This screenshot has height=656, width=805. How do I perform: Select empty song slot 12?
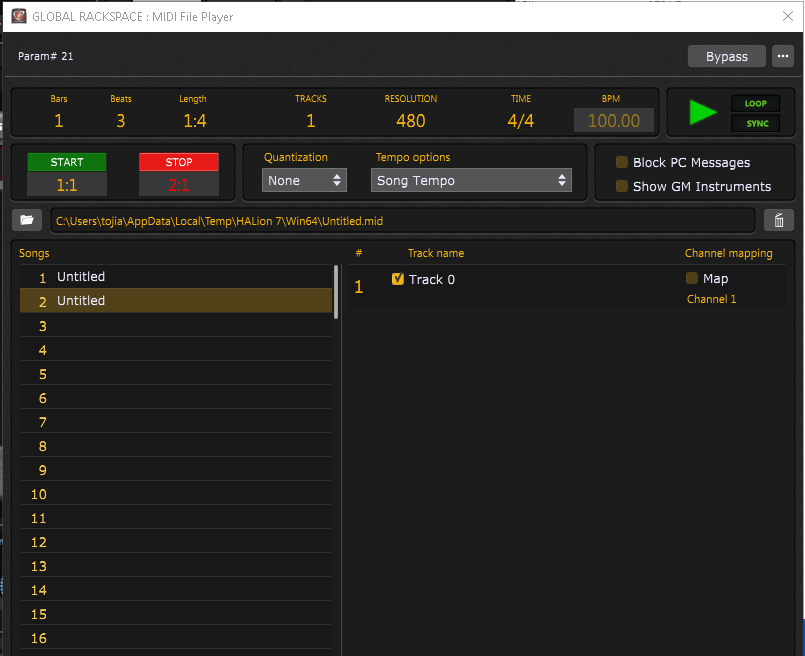[x=176, y=542]
